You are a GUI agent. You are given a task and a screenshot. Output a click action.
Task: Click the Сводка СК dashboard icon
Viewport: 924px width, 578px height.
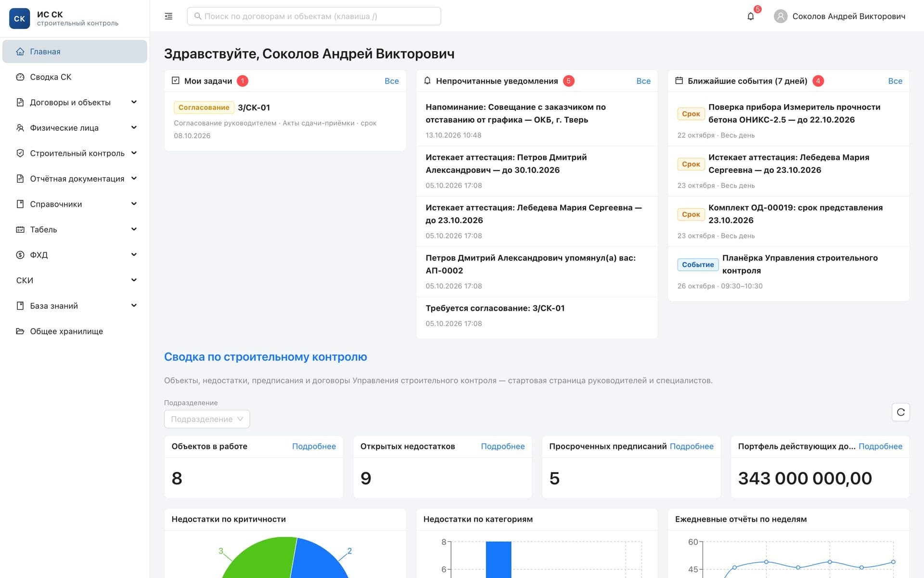click(20, 77)
